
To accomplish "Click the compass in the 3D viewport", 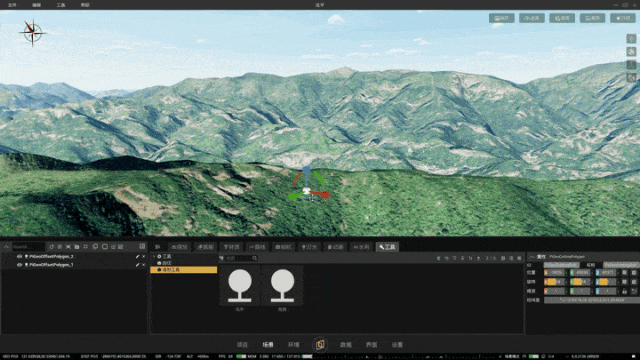I will [x=32, y=32].
